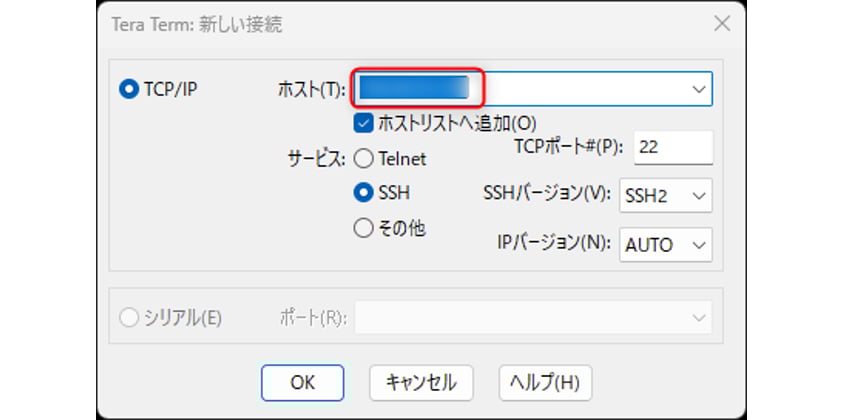Open the serial ポート(R) dropdown
Screen dimensions: 844x420
(x=533, y=318)
